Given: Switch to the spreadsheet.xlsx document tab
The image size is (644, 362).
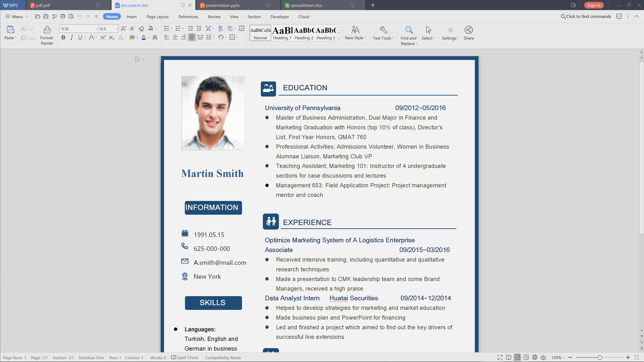Looking at the screenshot, I should pyautogui.click(x=323, y=5).
